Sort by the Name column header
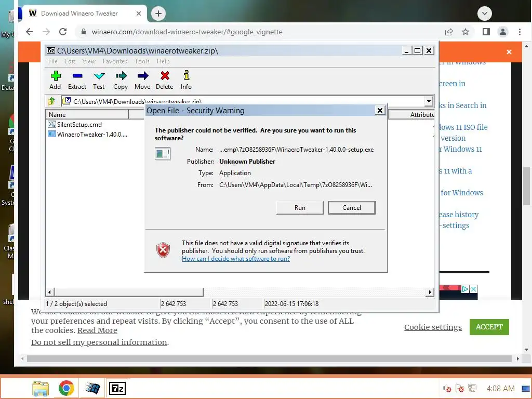This screenshot has height=399, width=532. (87, 115)
